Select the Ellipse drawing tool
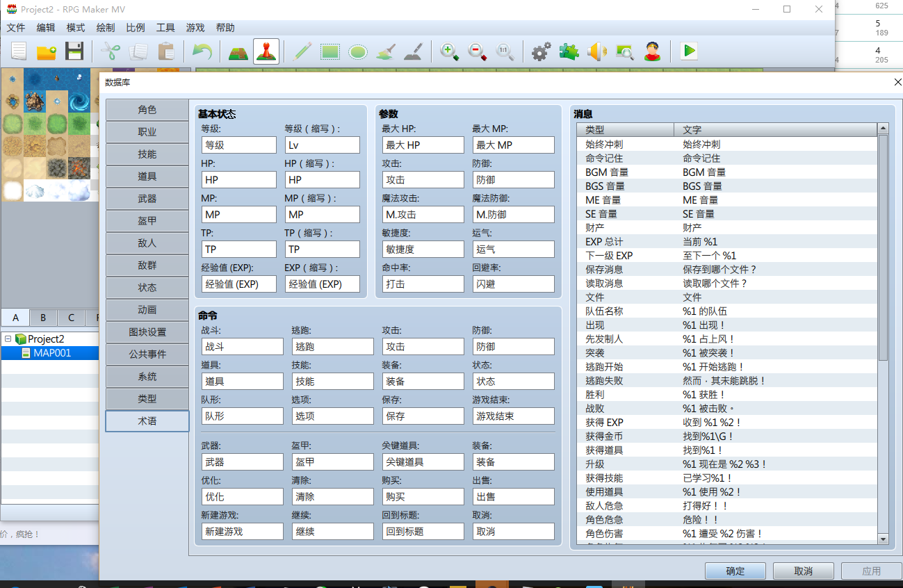This screenshot has width=903, height=588. [358, 51]
